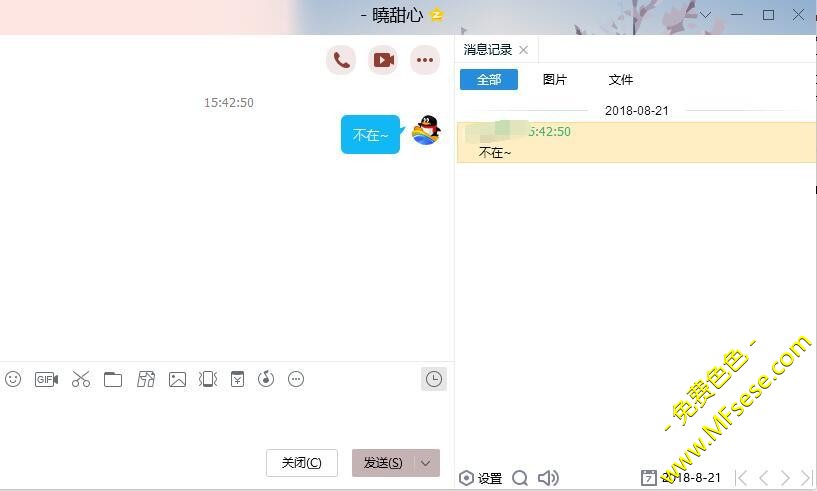This screenshot has height=491, width=817.
Task: Open more options next to video call
Action: click(x=425, y=60)
